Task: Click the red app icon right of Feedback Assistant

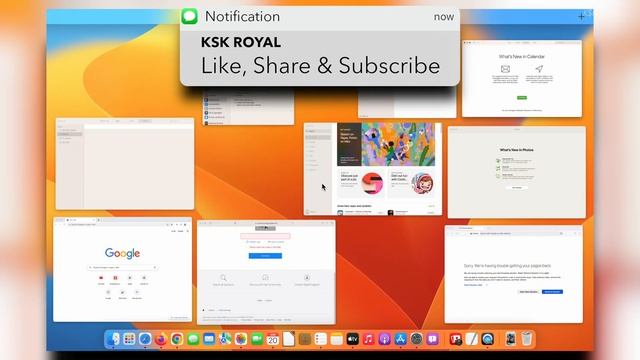Action: click(x=456, y=339)
